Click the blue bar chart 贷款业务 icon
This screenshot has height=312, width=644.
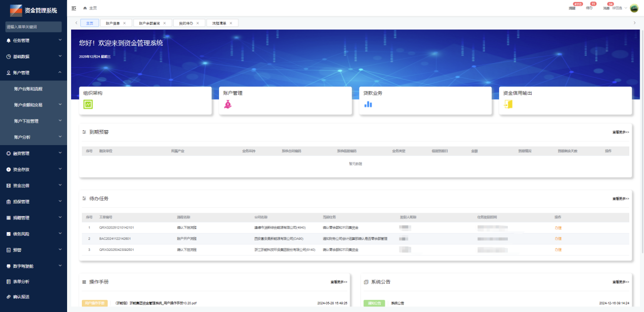tap(368, 104)
